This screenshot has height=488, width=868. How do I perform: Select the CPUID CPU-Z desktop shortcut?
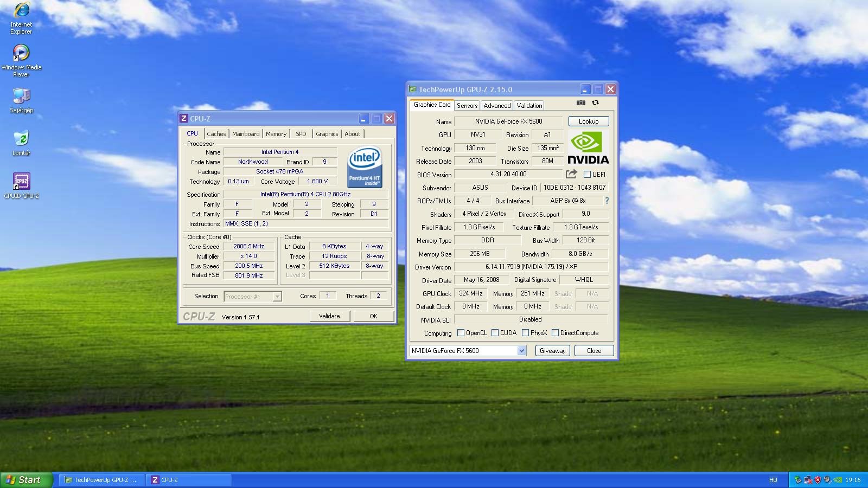coord(21,186)
